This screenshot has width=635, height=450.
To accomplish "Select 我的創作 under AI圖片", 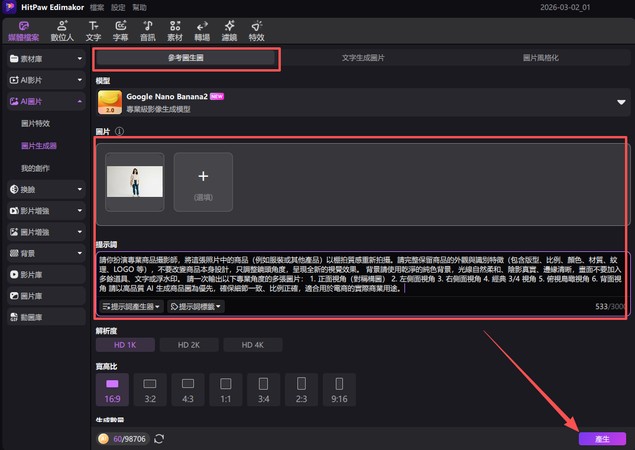I will click(35, 168).
